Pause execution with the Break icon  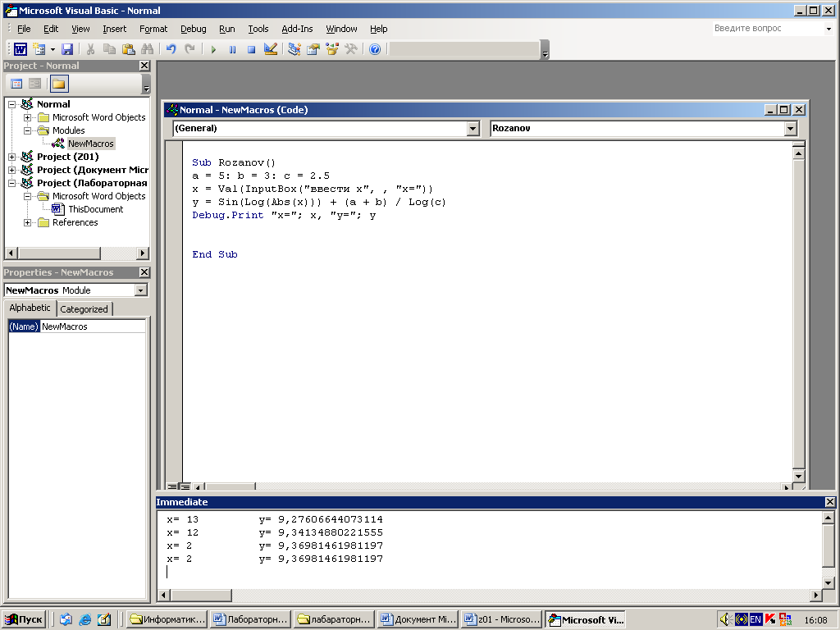[232, 49]
